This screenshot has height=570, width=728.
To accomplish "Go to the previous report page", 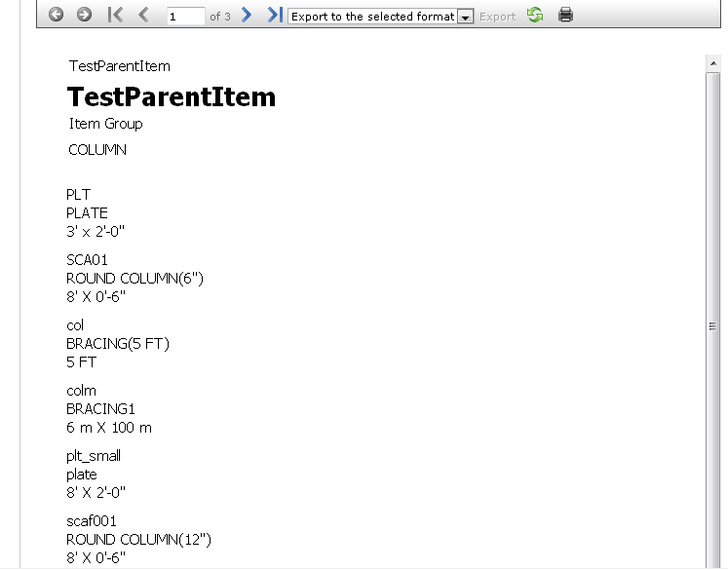I will [144, 16].
